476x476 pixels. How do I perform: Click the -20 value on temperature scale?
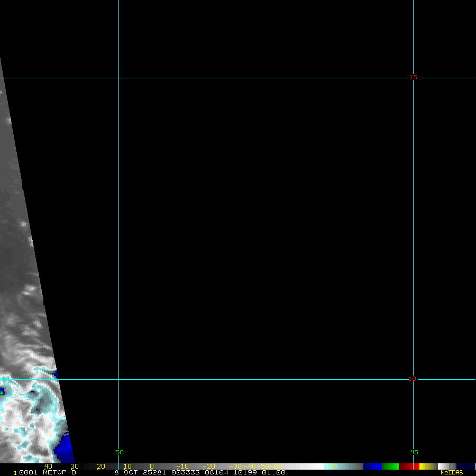point(208,466)
